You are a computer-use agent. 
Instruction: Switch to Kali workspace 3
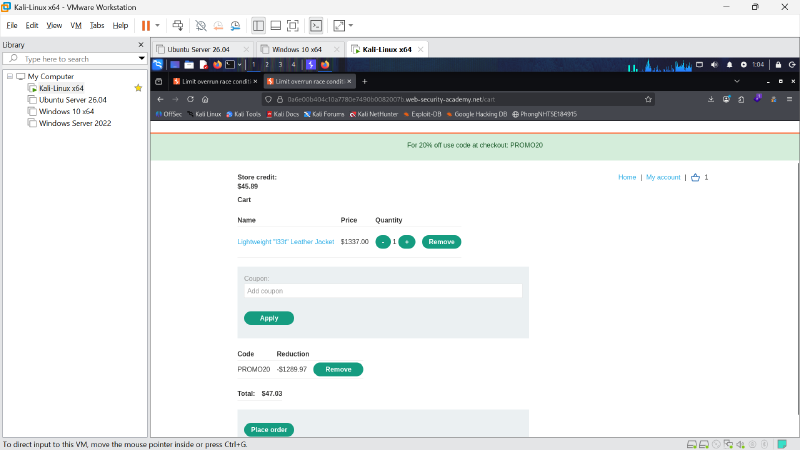[280, 65]
